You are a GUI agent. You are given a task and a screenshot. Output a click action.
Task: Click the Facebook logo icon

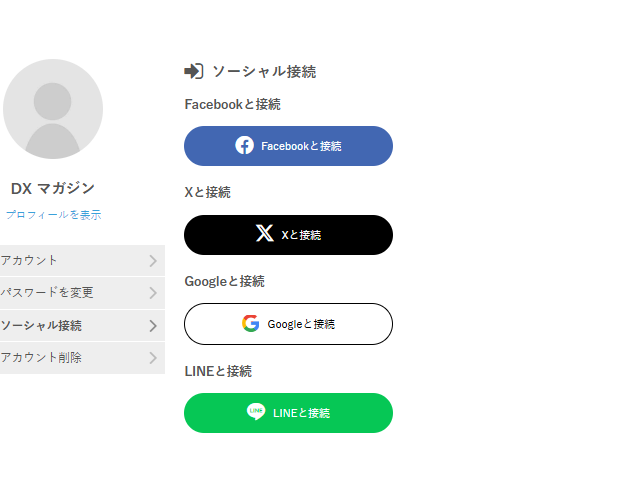click(244, 146)
